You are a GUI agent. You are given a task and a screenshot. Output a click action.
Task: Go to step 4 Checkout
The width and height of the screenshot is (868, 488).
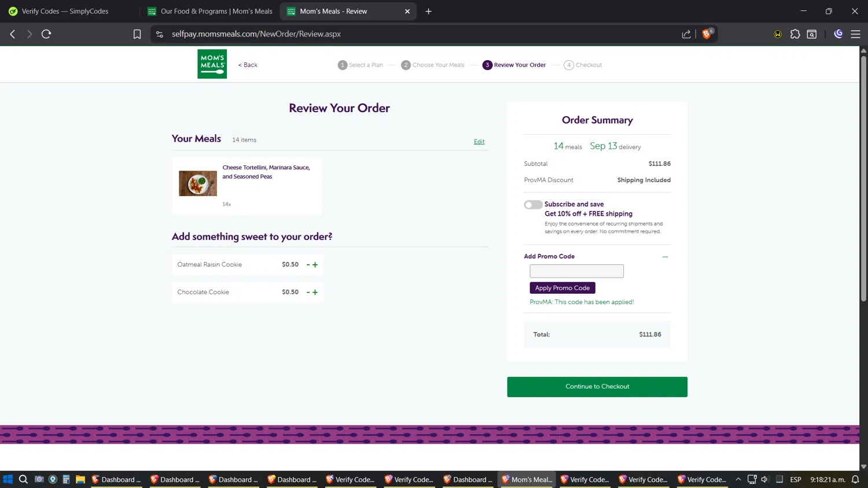pos(583,65)
